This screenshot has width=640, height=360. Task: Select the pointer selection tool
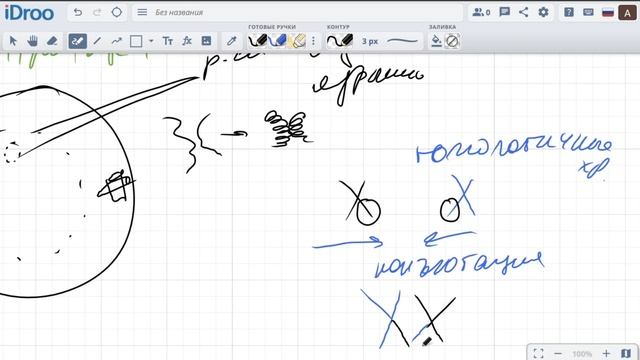tap(13, 41)
